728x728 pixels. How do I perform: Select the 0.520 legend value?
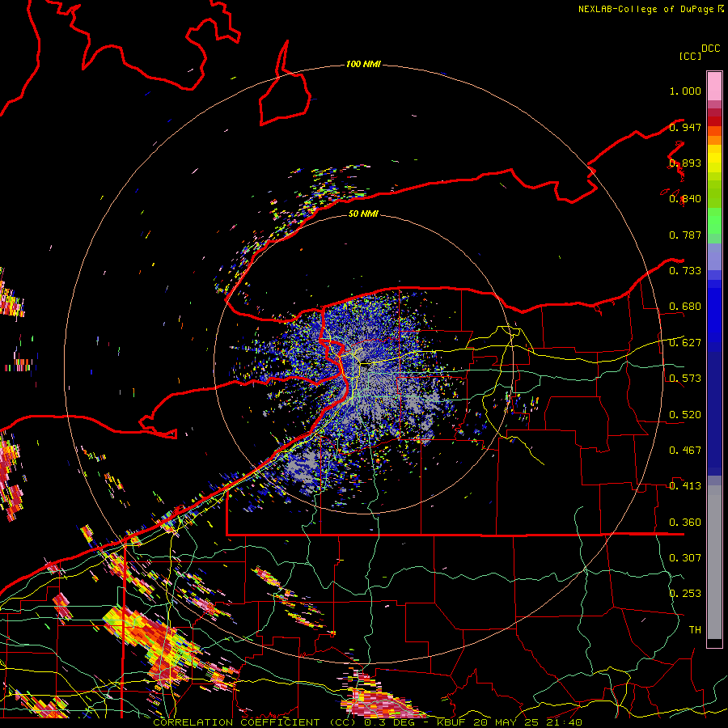click(685, 415)
